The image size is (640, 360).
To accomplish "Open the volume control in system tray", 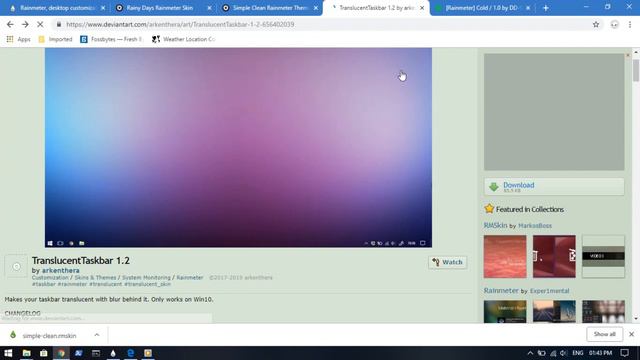I will pyautogui.click(x=563, y=353).
